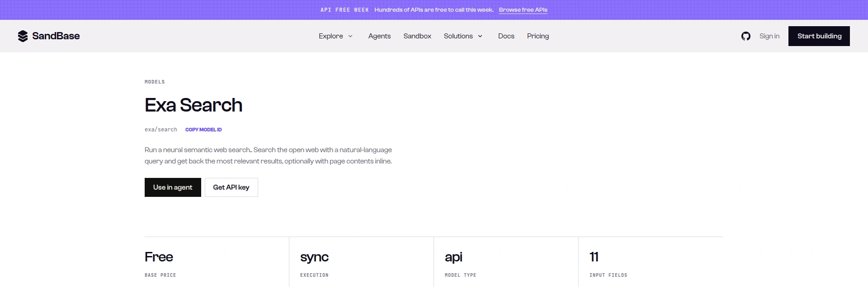Click the Get API key button
Viewport: 868px width, 298px height.
pyautogui.click(x=231, y=187)
